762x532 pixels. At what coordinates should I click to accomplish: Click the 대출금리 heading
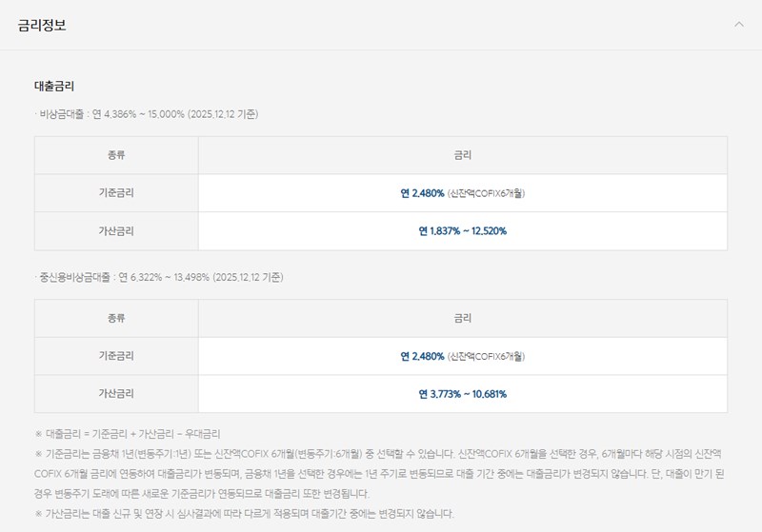point(54,87)
